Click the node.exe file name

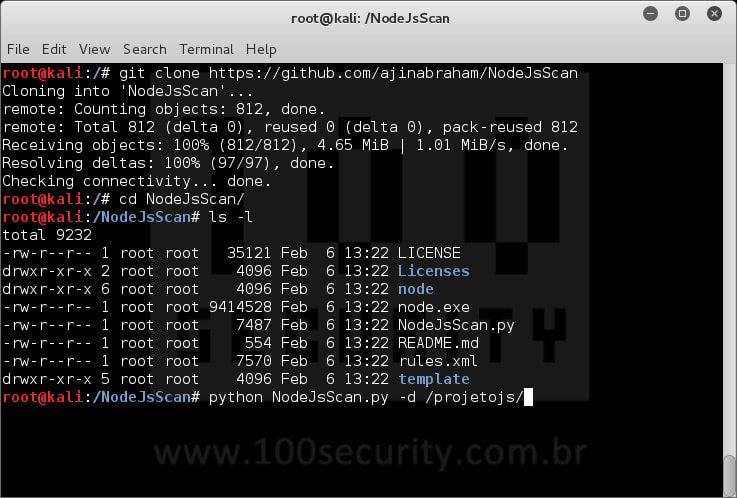434,307
